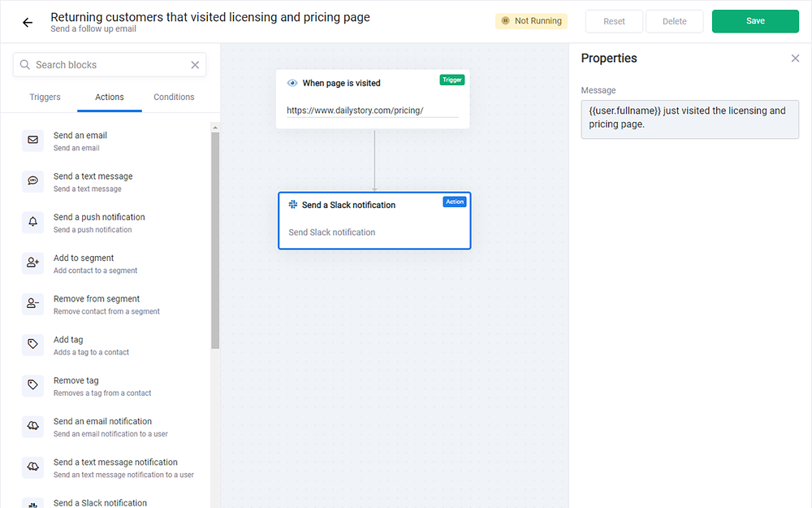This screenshot has height=508, width=812.
Task: Click the blue Action label
Action: point(455,202)
